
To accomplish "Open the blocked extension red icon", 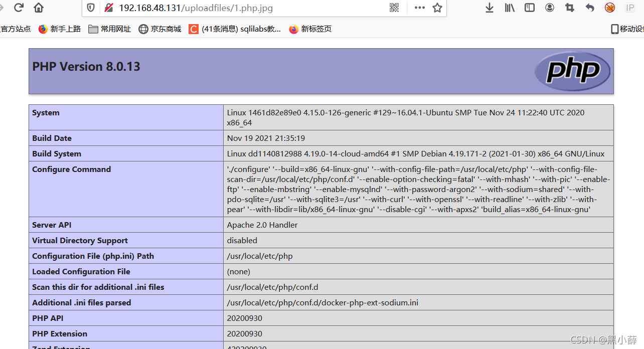I will click(x=610, y=8).
